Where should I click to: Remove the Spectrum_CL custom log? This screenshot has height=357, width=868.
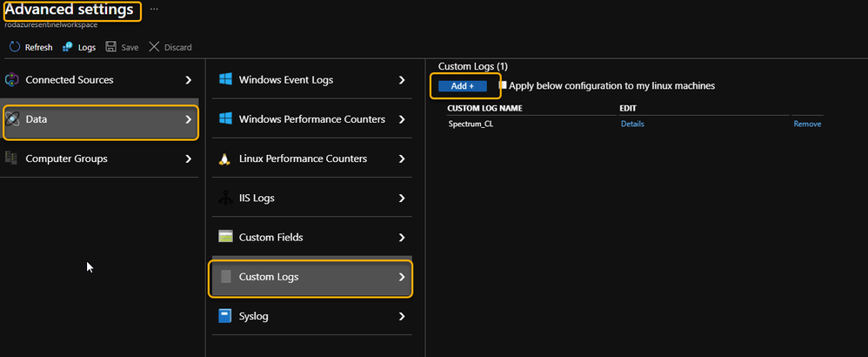[x=807, y=125]
